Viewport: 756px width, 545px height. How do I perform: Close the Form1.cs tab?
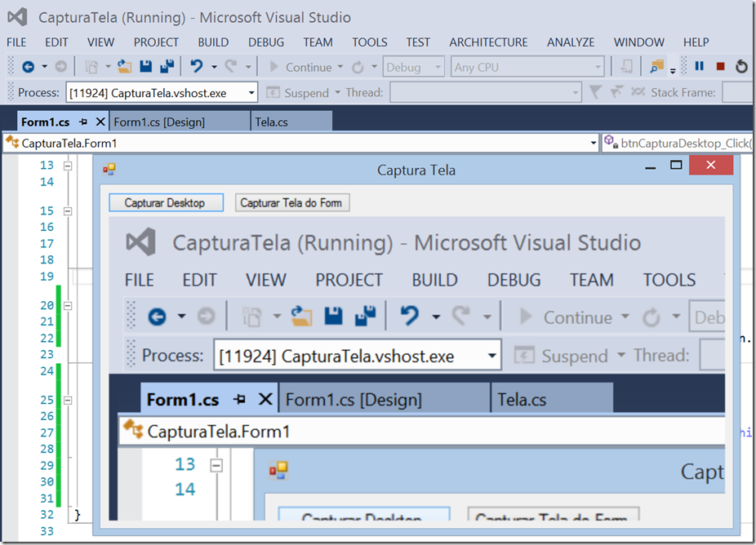tap(100, 122)
